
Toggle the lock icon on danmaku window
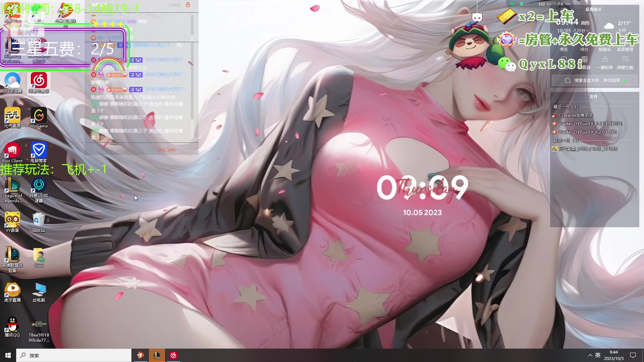[188, 5]
